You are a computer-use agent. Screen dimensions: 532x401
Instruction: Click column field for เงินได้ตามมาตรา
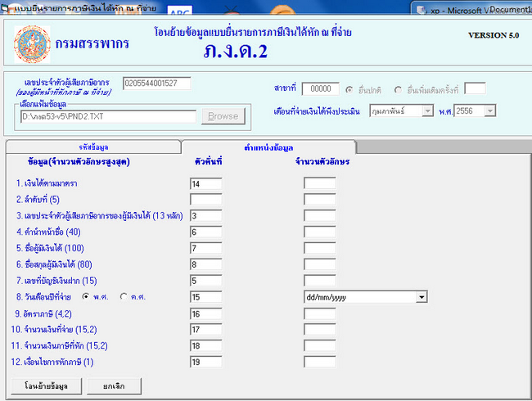point(206,183)
